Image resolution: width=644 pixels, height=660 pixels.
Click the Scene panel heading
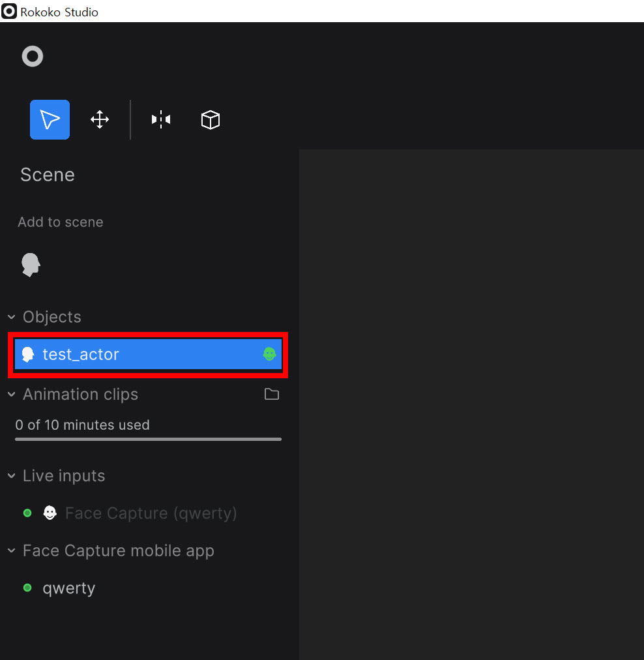click(48, 175)
